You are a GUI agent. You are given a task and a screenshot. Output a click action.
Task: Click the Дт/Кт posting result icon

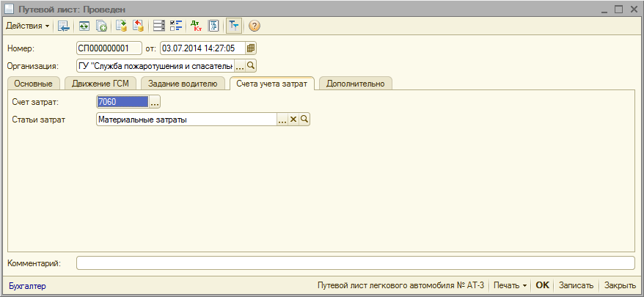tap(195, 26)
